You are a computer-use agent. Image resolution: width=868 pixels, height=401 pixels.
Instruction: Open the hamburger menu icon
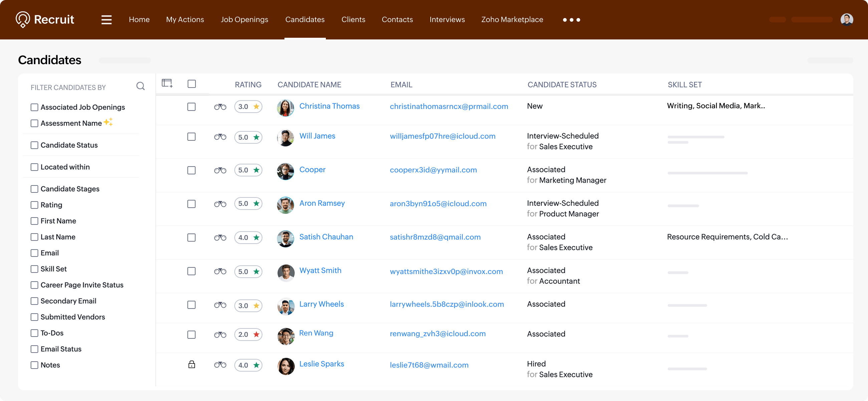pyautogui.click(x=106, y=20)
